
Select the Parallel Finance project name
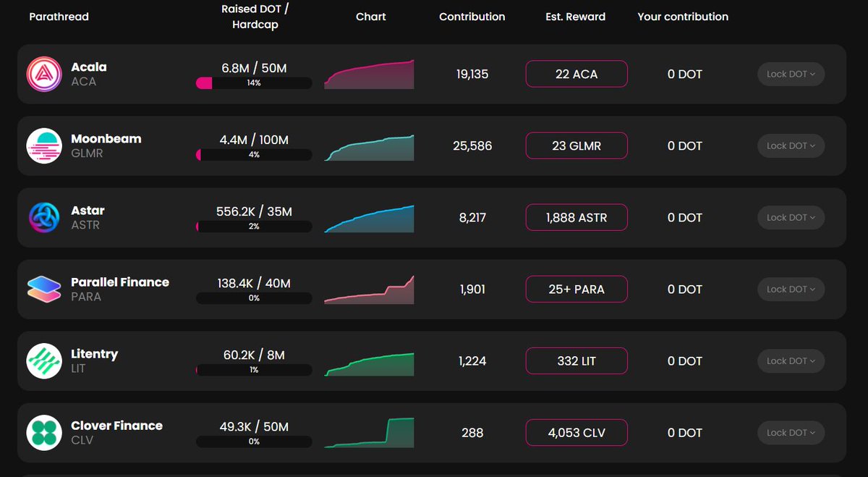(x=120, y=282)
